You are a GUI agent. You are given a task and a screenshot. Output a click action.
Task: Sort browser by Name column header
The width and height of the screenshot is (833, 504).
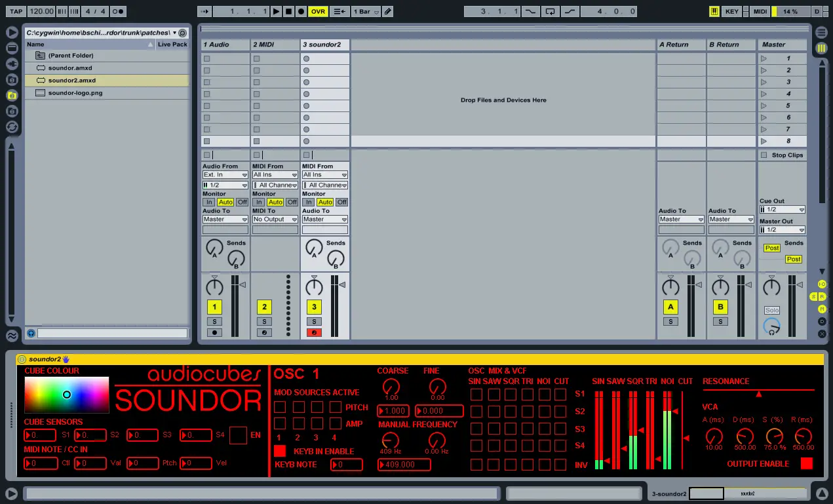point(90,45)
